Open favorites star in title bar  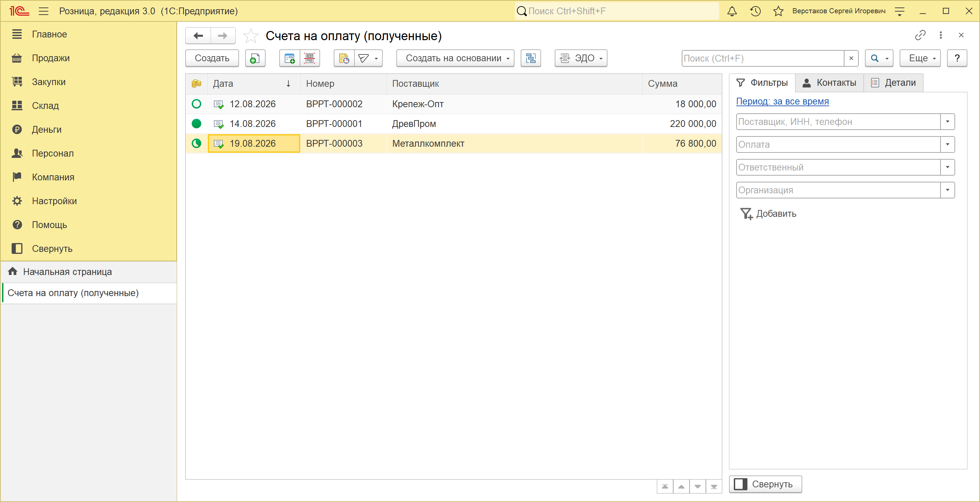tap(778, 11)
